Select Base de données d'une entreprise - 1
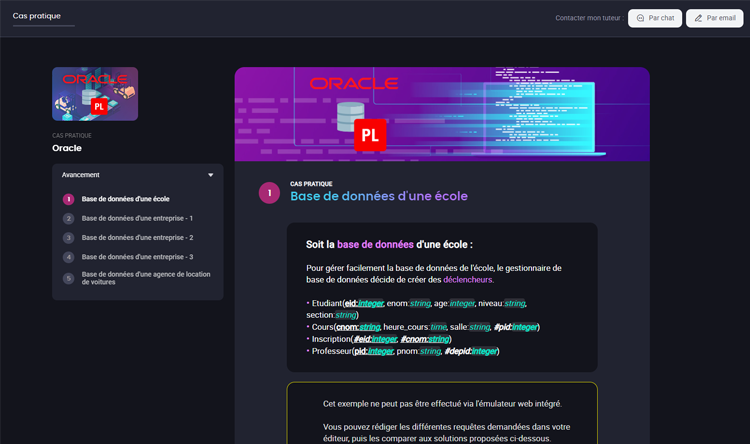 point(137,218)
